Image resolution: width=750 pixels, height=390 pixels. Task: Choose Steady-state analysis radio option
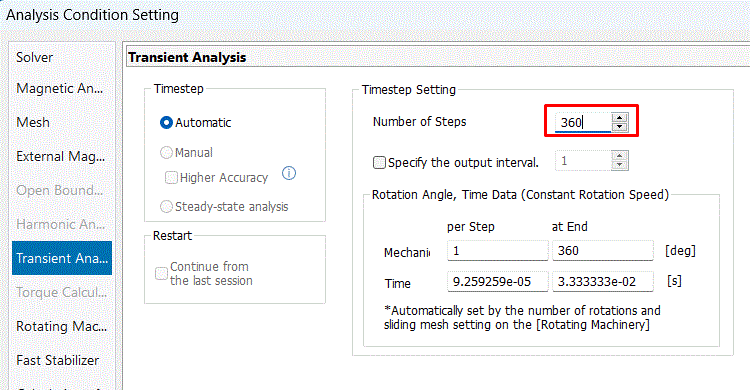pos(166,207)
